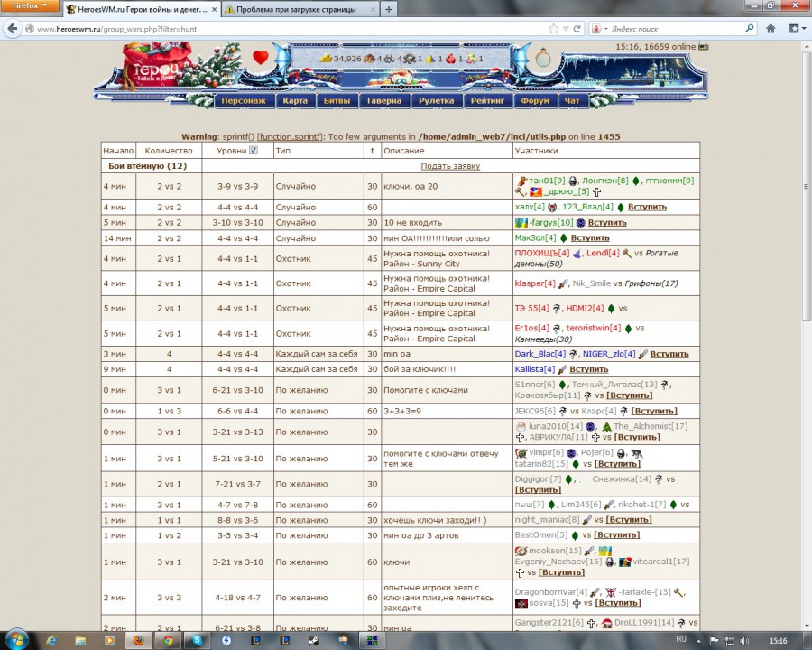Click the volume icon in system tray
The image size is (812, 650).
click(744, 641)
